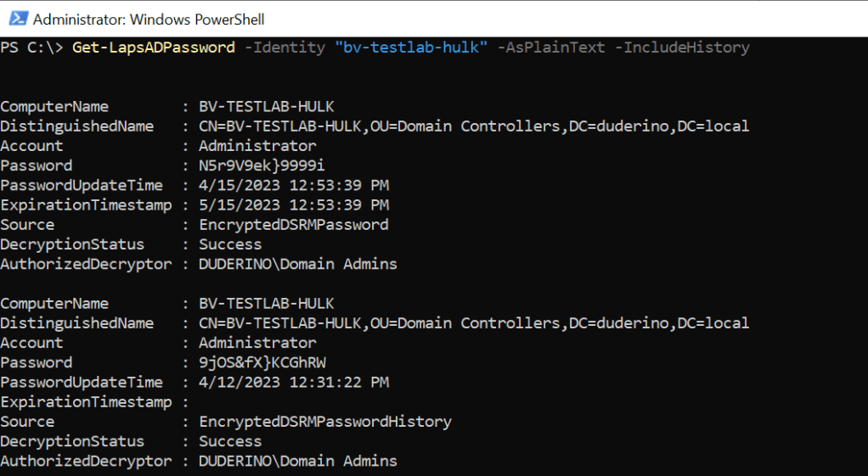Click the second Account value Administrator
This screenshot has width=868, height=476.
tap(257, 343)
